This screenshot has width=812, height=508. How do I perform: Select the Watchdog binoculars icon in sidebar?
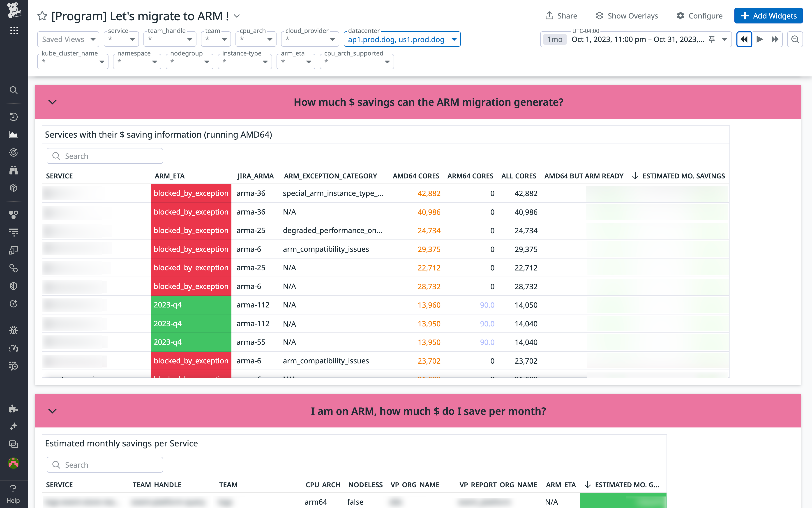(14, 170)
